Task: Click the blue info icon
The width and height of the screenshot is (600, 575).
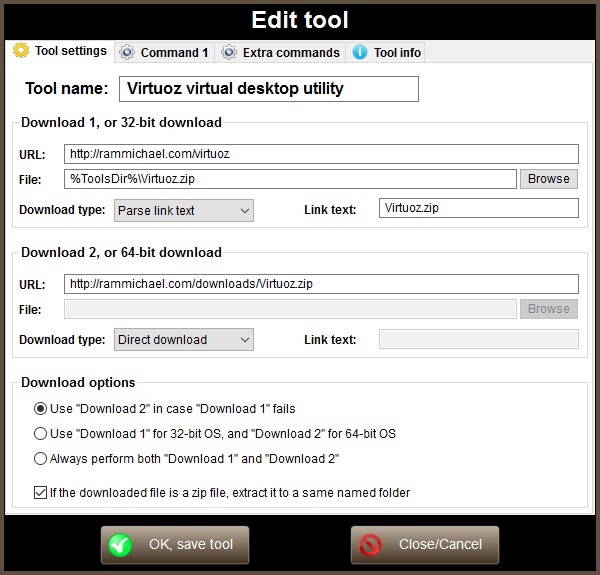Action: pyautogui.click(x=360, y=52)
